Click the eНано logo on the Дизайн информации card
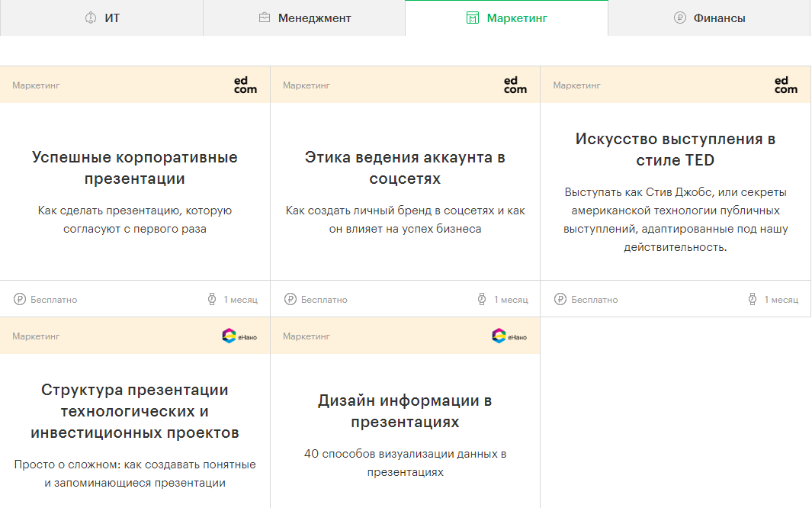 click(x=509, y=336)
